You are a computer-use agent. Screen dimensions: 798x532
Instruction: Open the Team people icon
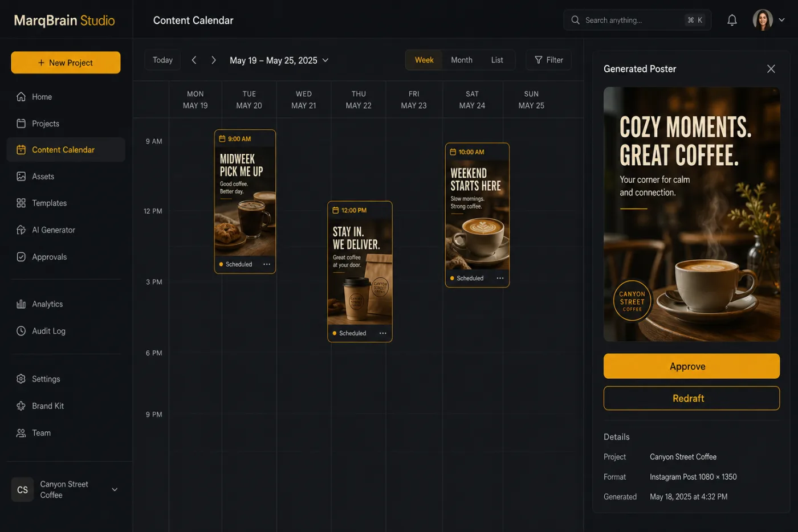tap(21, 433)
